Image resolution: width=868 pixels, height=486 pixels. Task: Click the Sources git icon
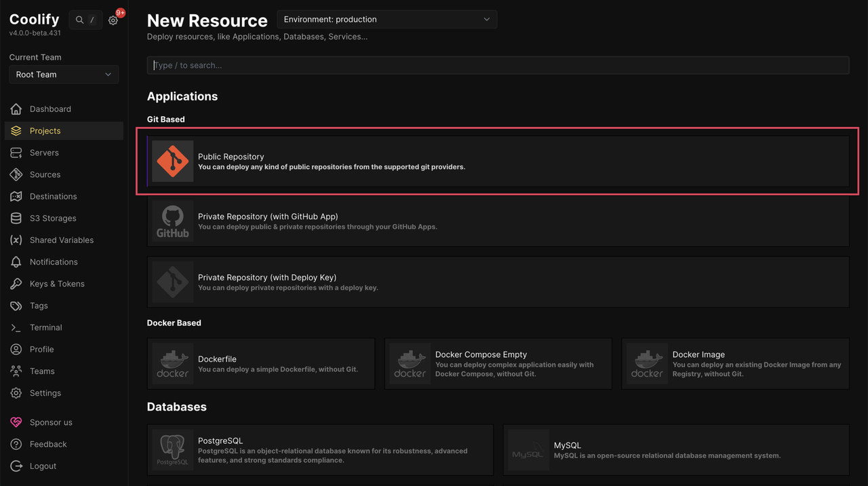tap(16, 174)
